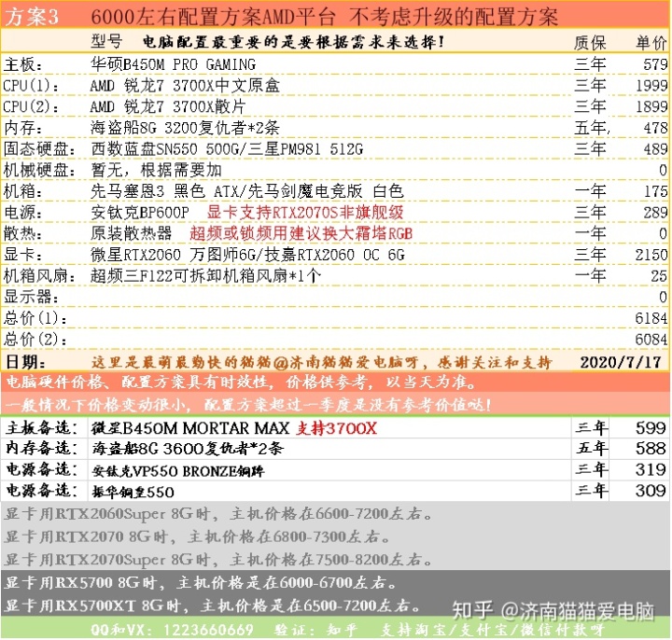Click the 质保 column header
672x640 pixels.
point(590,43)
